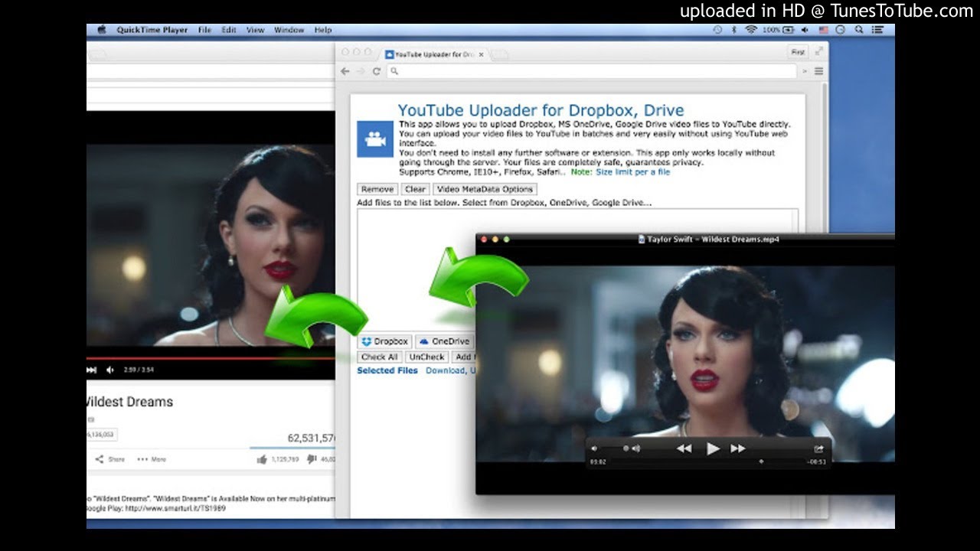Click the Time Machine menu bar icon
Viewport: 980px width, 551px height.
pos(717,30)
